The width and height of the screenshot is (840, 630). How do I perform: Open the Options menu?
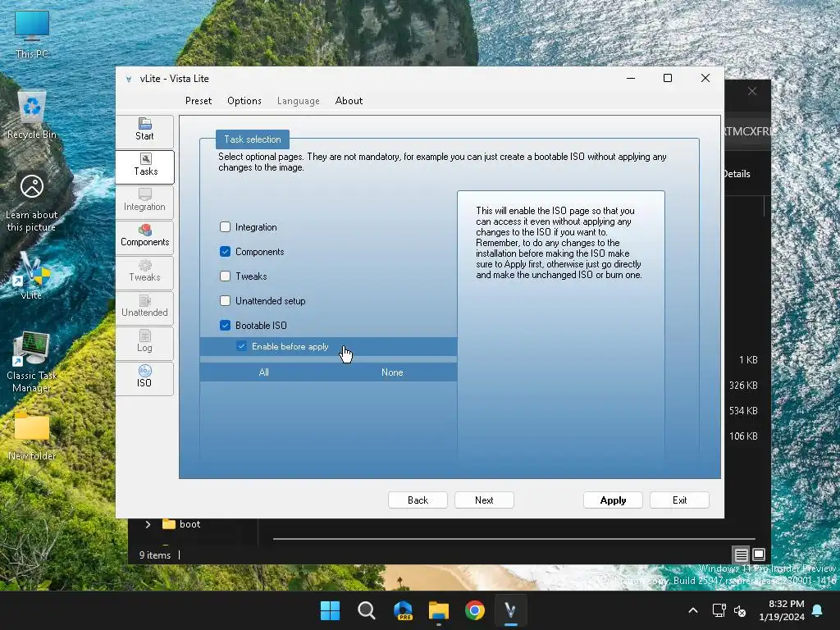point(244,101)
